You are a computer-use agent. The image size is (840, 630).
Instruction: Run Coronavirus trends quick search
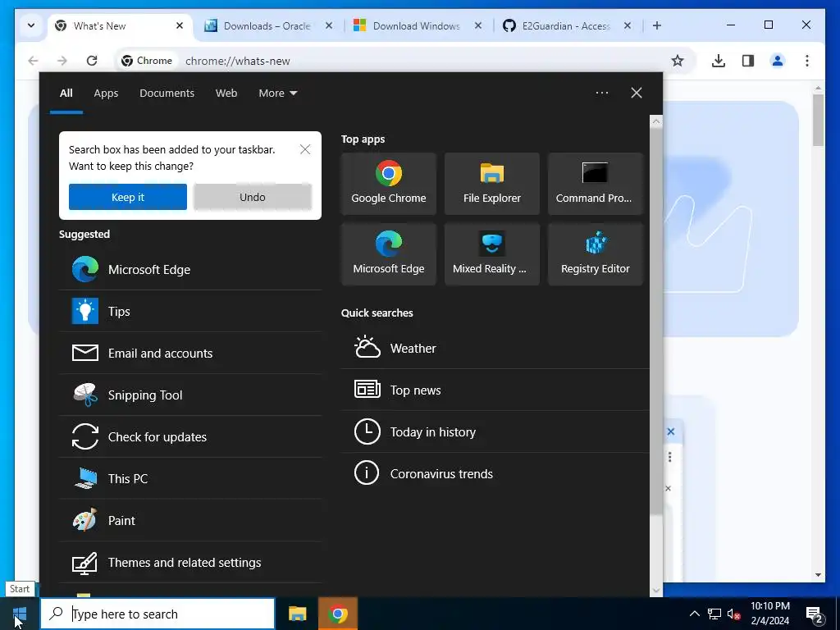pyautogui.click(x=495, y=473)
